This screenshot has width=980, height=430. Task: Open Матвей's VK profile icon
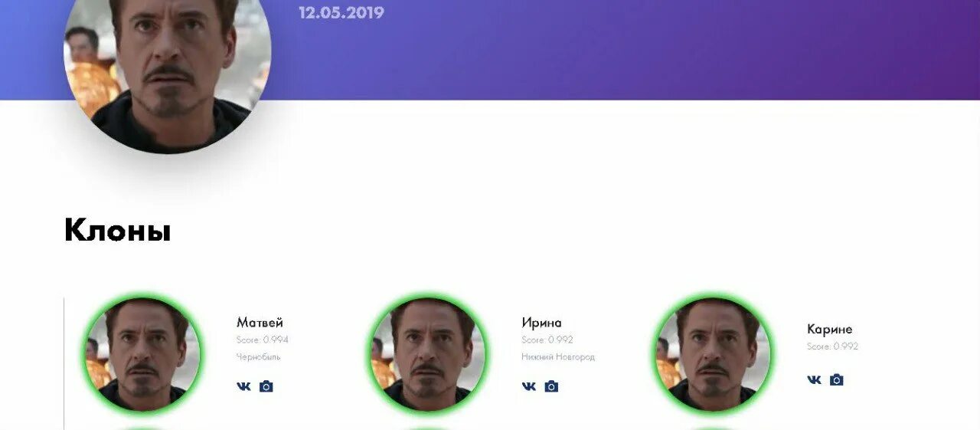(x=243, y=386)
